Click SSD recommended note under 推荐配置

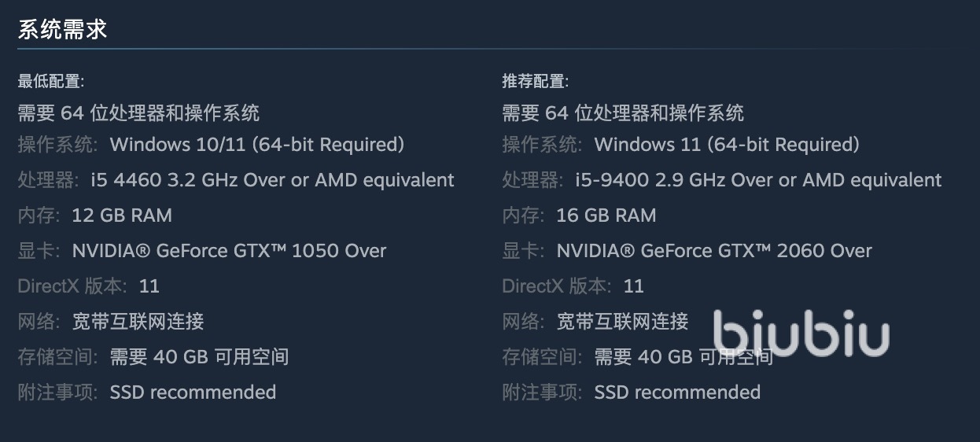tap(677, 392)
